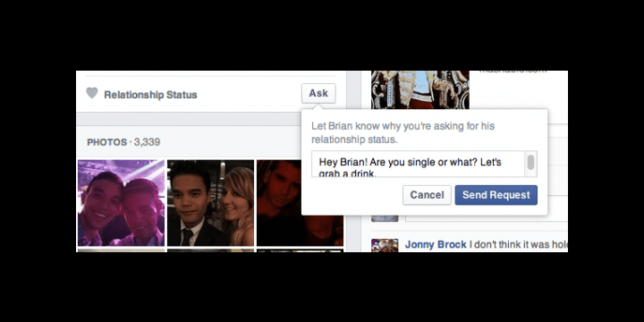The width and height of the screenshot is (644, 322).
Task: Click Jonny Brock's small avatar icon
Action: point(385,246)
